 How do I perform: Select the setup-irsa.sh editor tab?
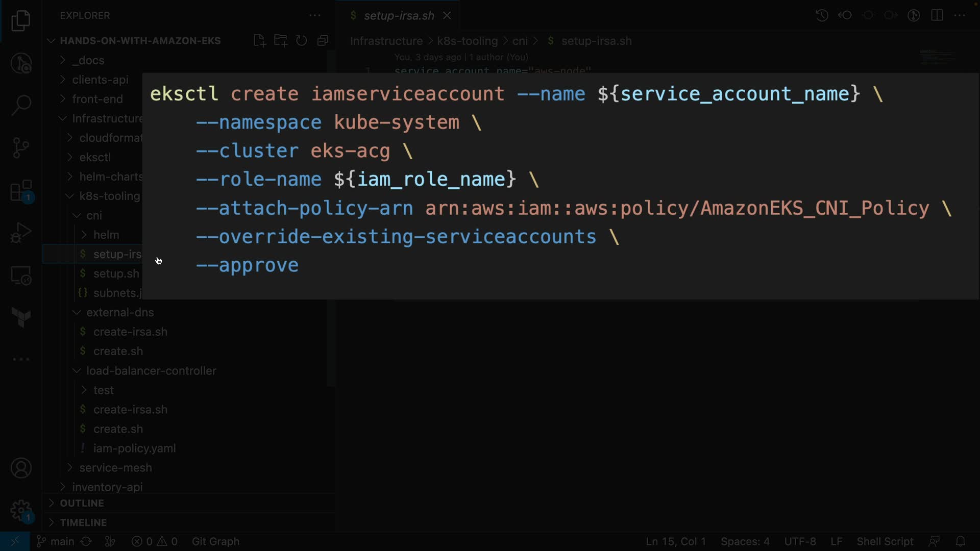(x=399, y=16)
